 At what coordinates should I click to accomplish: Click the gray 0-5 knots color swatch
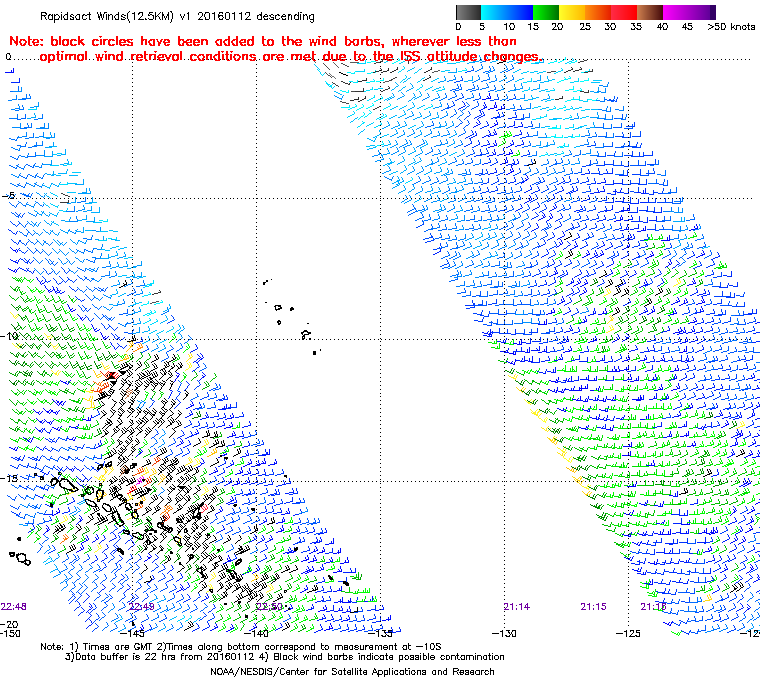(468, 12)
